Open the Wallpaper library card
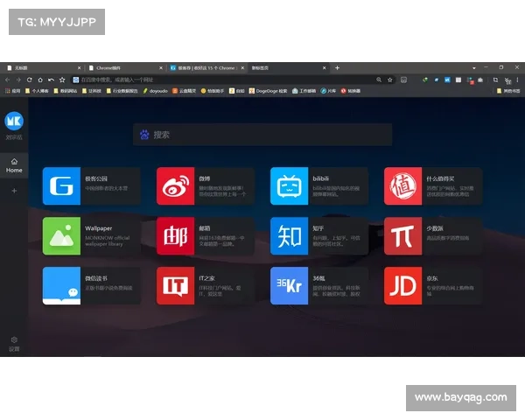 91,235
